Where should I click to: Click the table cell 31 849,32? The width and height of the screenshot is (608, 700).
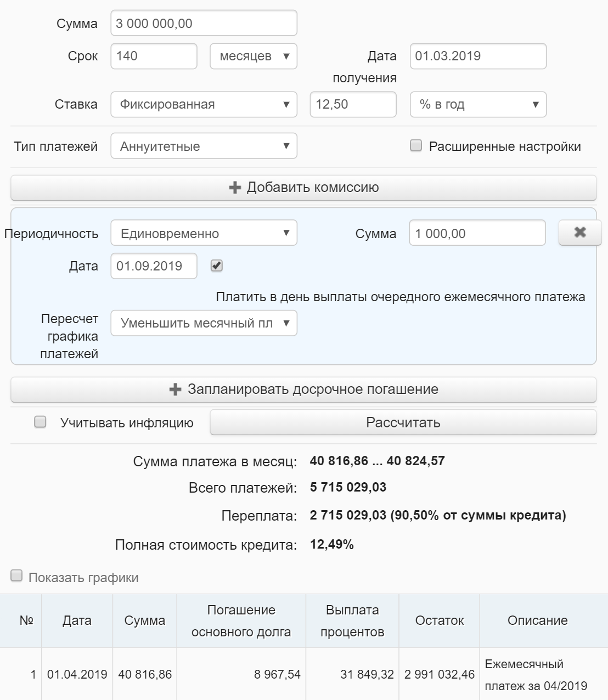[352, 674]
